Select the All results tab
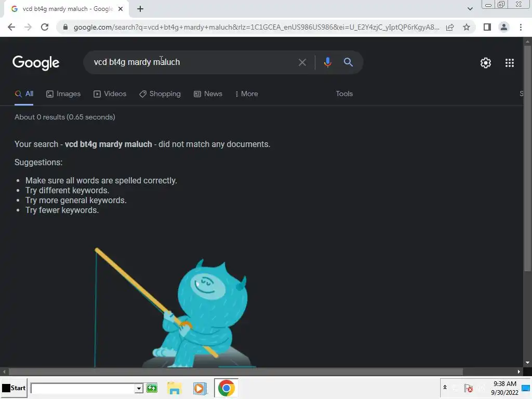 click(x=24, y=94)
